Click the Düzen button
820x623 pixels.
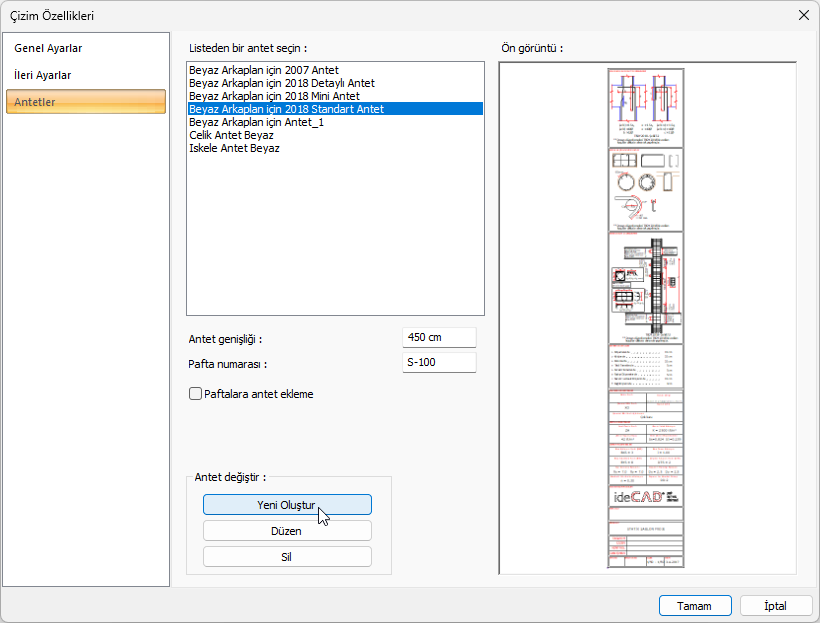287,531
